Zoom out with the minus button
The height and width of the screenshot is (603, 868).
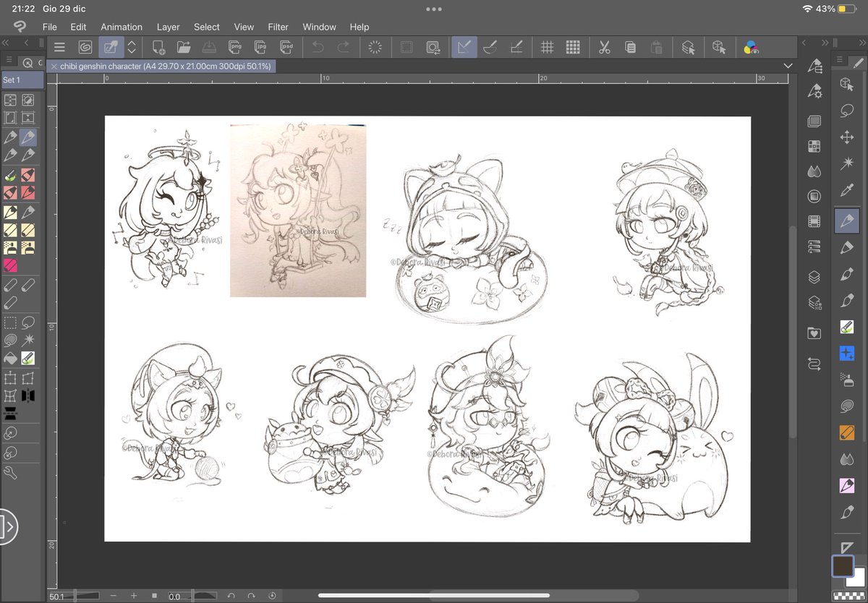pos(114,596)
